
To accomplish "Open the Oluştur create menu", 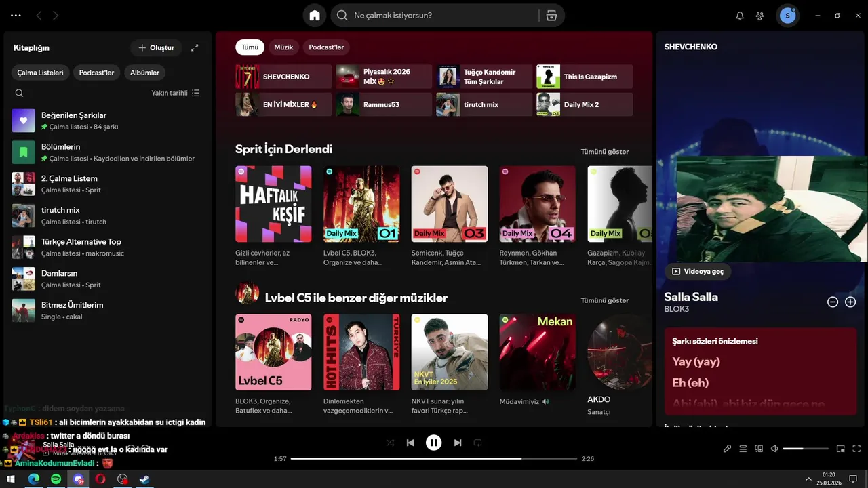I will coord(157,47).
